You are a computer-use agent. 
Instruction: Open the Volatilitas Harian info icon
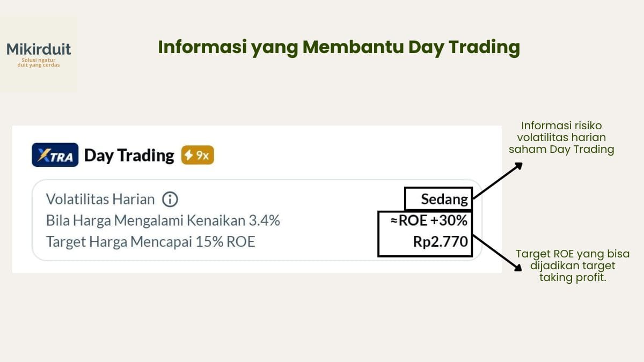coord(169,199)
